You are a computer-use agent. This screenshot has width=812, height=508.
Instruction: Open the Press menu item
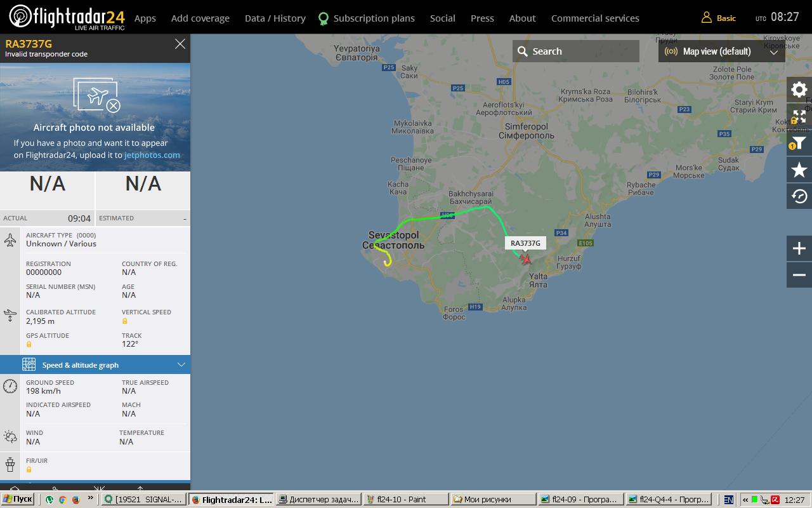[x=482, y=18]
